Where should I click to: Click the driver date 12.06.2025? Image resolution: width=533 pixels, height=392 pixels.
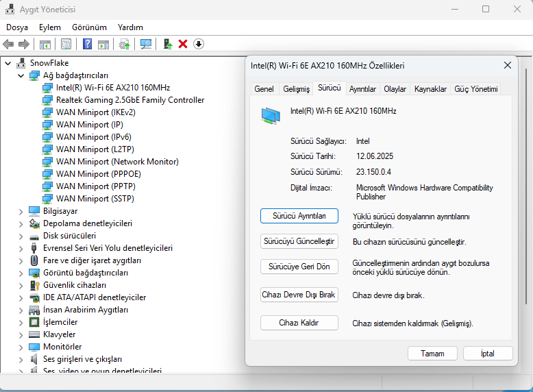[375, 156]
